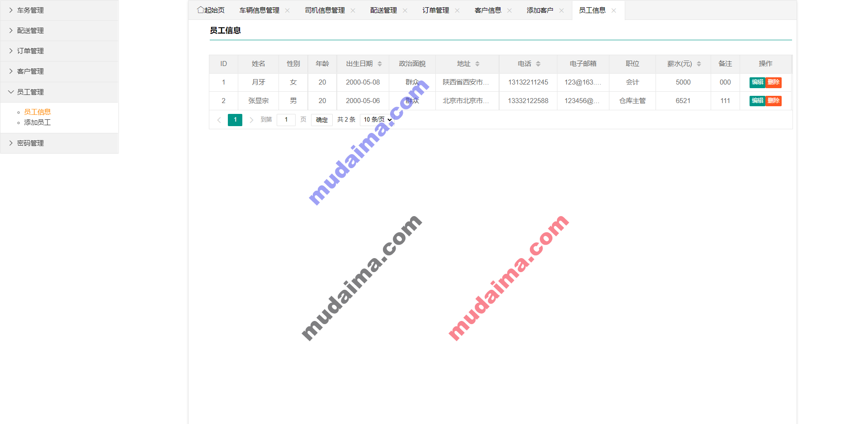This screenshot has height=424, width=868.
Task: Go to next page arrow
Action: point(251,120)
